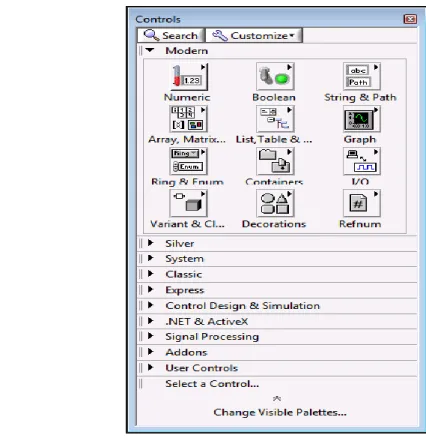Expand the System category
The image size is (426, 441).
(151, 258)
